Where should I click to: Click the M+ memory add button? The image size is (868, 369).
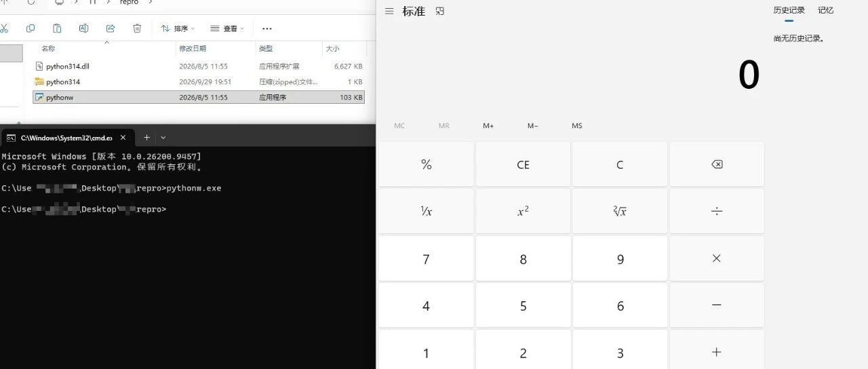click(x=488, y=126)
